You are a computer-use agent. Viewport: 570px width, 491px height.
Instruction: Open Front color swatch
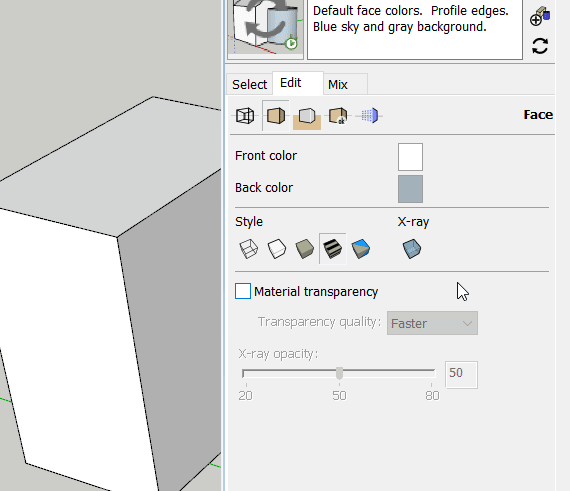click(410, 157)
